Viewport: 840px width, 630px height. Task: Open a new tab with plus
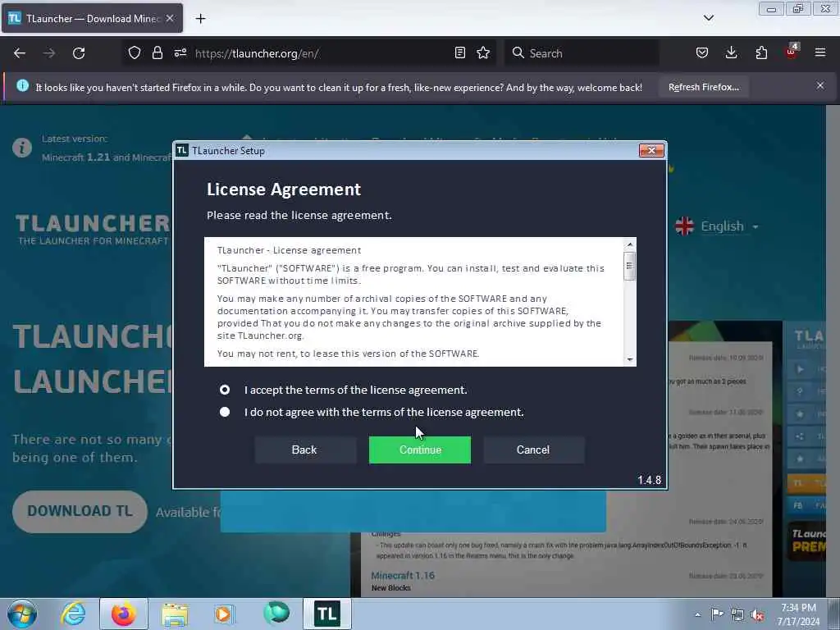pyautogui.click(x=200, y=19)
